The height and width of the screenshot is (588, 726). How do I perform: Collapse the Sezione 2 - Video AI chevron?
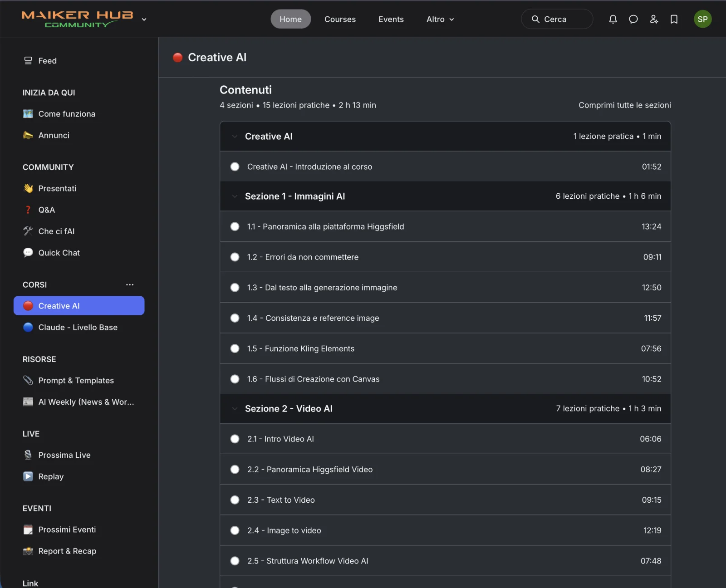[235, 408]
